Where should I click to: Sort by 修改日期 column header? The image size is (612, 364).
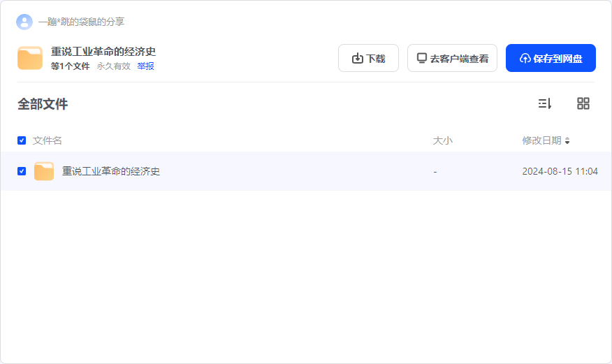546,140
